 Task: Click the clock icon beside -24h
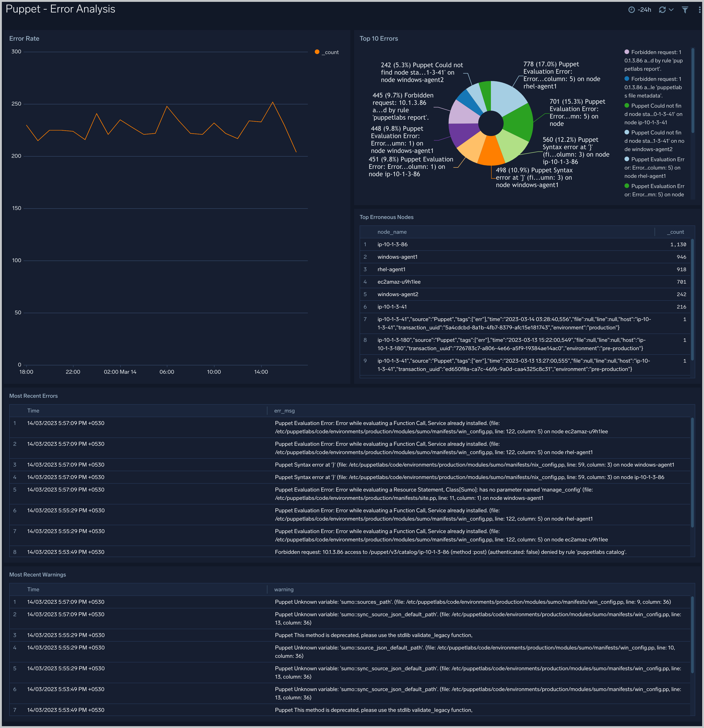click(x=631, y=10)
